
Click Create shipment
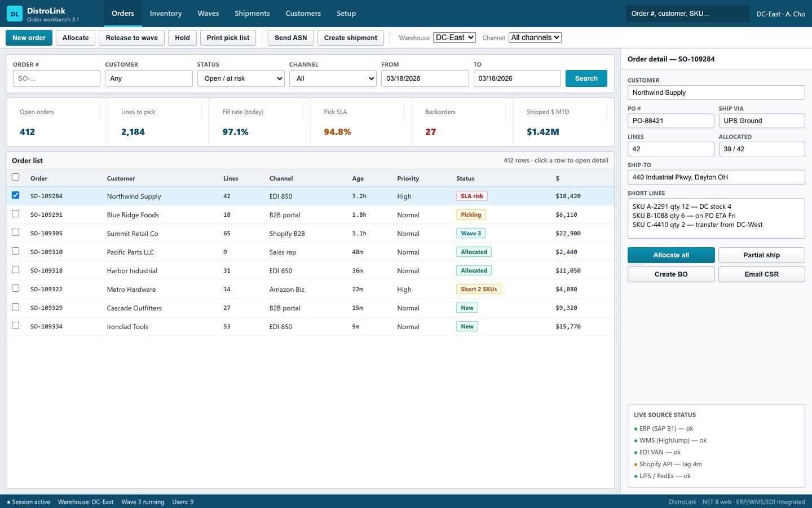[351, 38]
